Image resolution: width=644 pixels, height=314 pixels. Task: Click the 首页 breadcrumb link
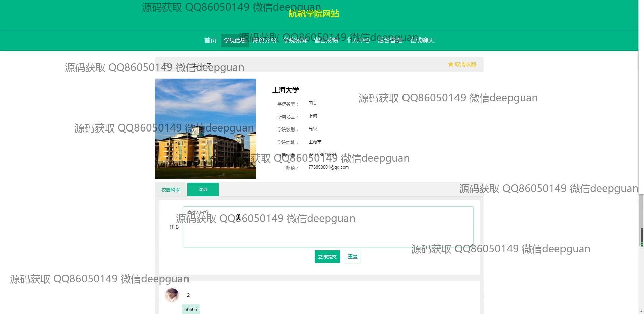pyautogui.click(x=168, y=64)
